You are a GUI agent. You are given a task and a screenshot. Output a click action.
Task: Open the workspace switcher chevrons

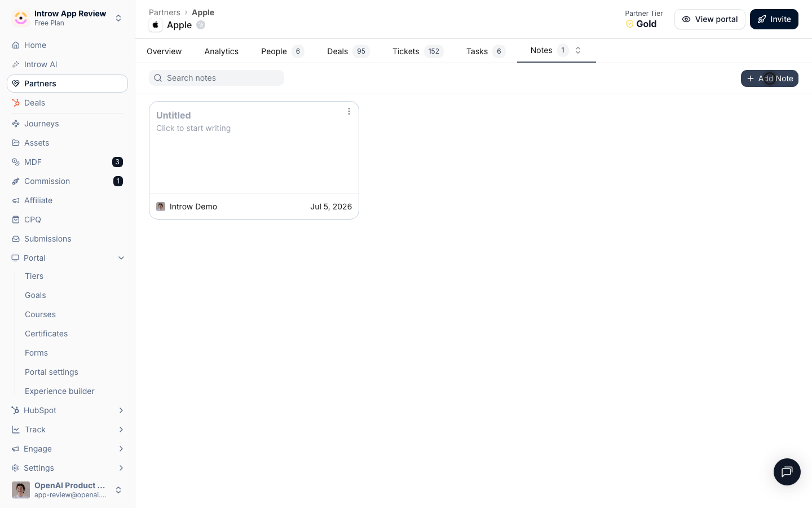tap(118, 18)
